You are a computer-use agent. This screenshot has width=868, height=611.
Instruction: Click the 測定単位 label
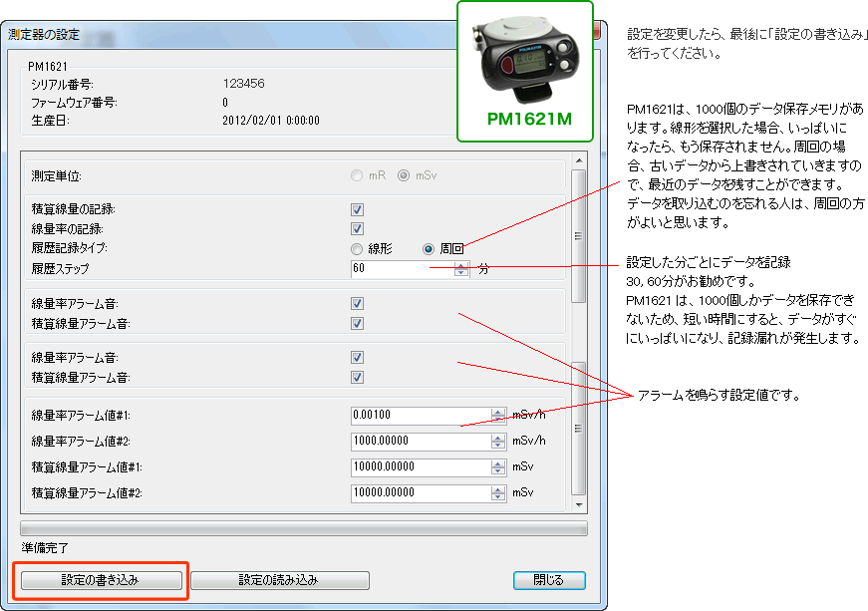pyautogui.click(x=56, y=176)
